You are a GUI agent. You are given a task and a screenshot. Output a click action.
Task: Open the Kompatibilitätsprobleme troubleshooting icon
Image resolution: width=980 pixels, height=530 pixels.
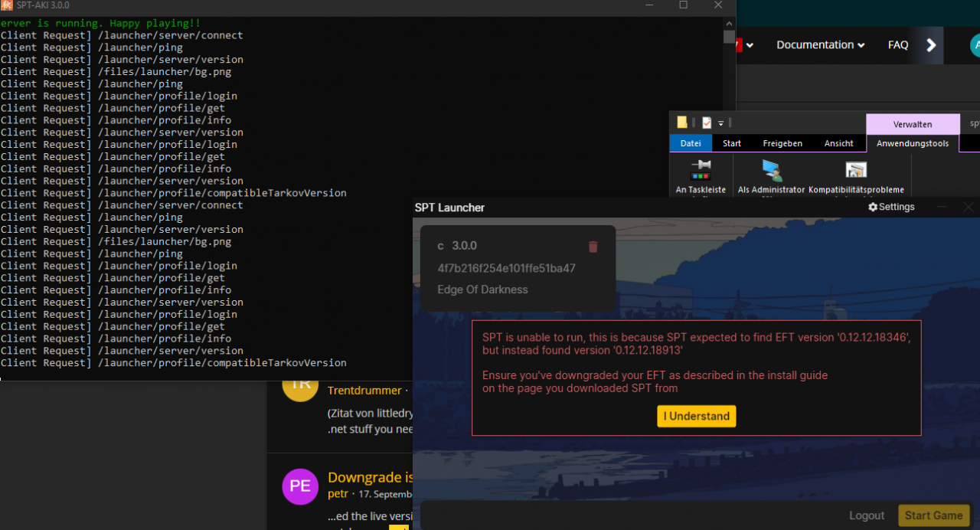856,170
